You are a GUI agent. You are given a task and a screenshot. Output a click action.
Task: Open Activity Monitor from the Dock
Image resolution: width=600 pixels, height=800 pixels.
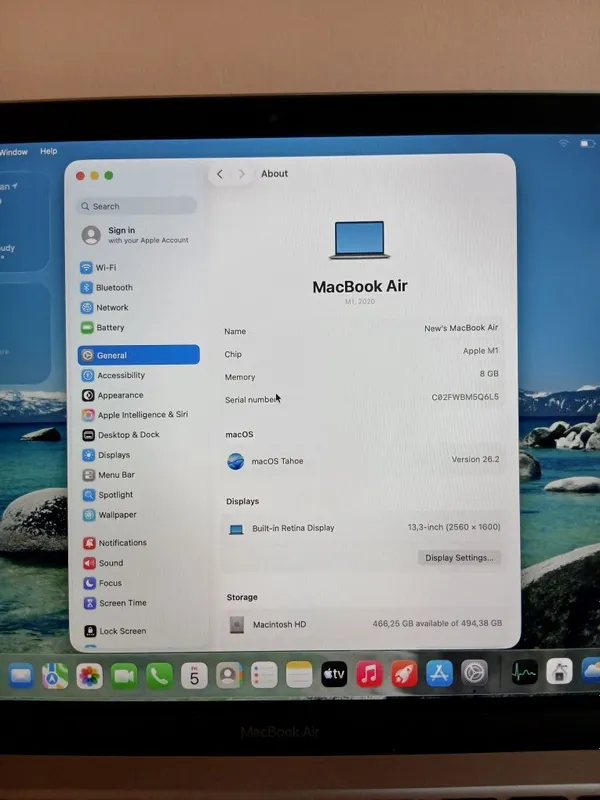point(524,672)
